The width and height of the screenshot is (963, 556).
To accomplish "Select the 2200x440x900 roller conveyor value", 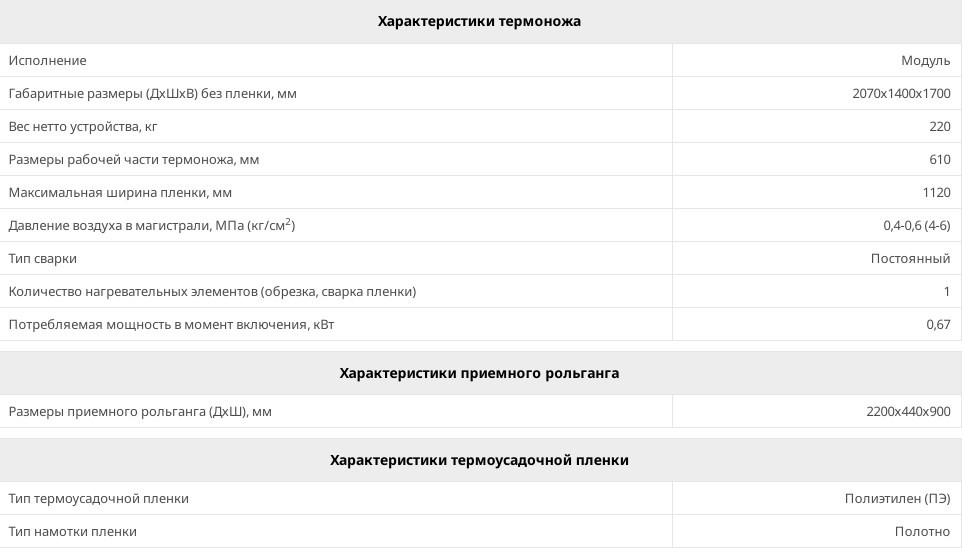I will tap(908, 412).
